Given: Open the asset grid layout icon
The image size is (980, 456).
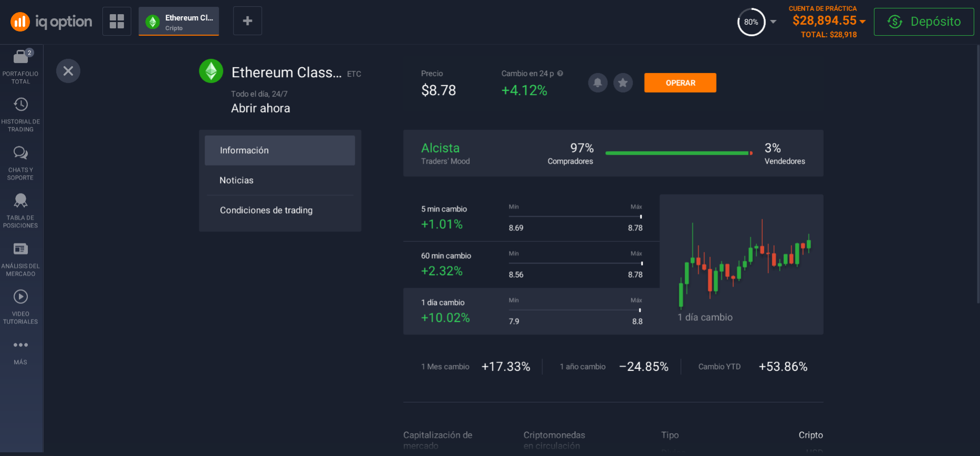Looking at the screenshot, I should [117, 21].
